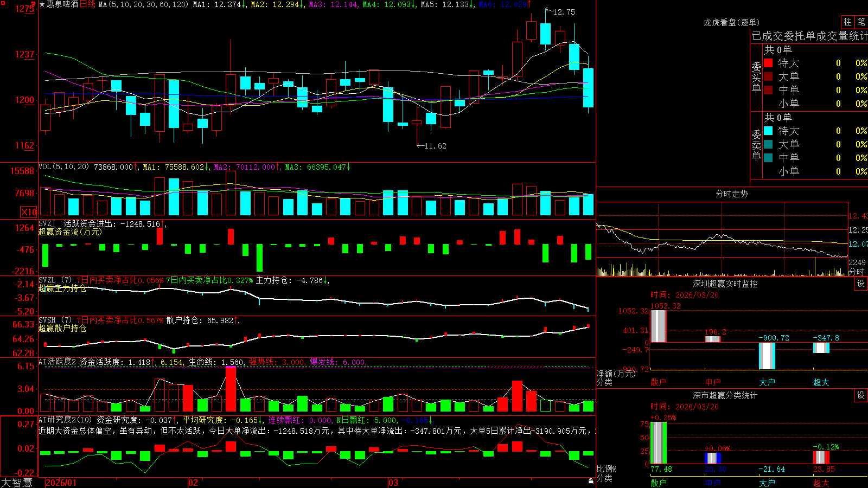
Task: Click the 日线 period label
Action: (x=87, y=4)
